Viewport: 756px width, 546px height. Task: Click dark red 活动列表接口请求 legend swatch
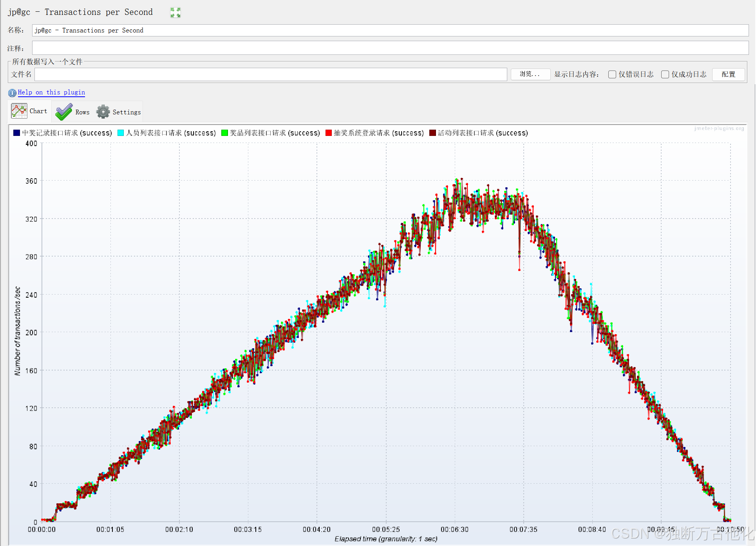[x=432, y=133]
